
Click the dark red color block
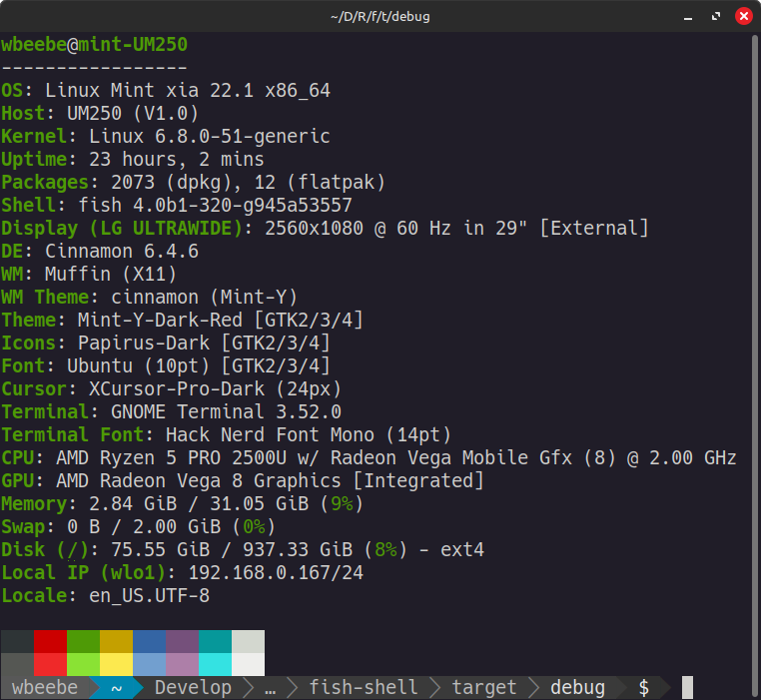pyautogui.click(x=51, y=641)
